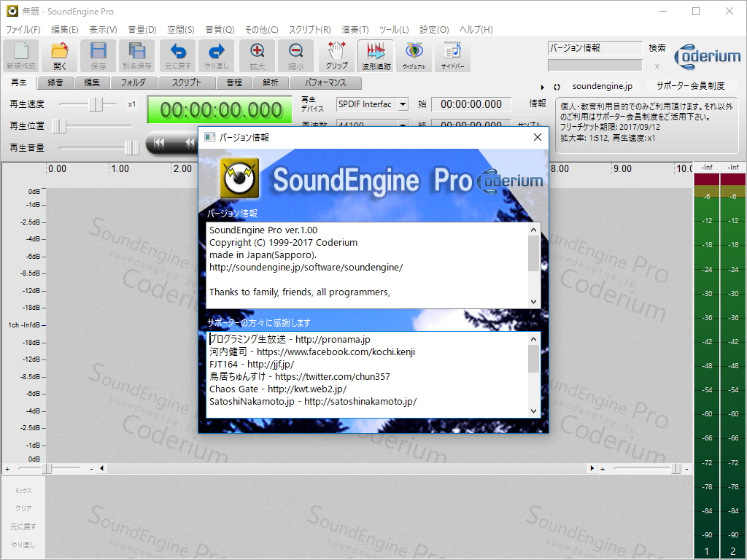The image size is (747, 560).
Task: Zoom in with the 拡大 magnifier icon
Action: (256, 55)
